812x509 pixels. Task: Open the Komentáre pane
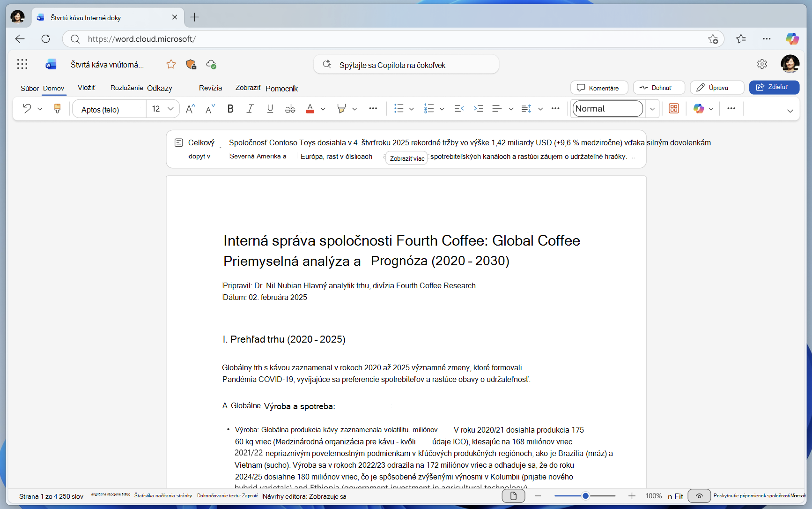pyautogui.click(x=599, y=88)
